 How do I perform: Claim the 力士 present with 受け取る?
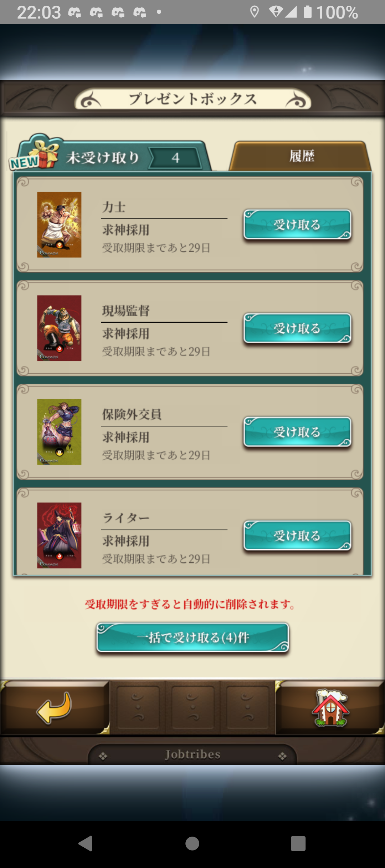297,224
